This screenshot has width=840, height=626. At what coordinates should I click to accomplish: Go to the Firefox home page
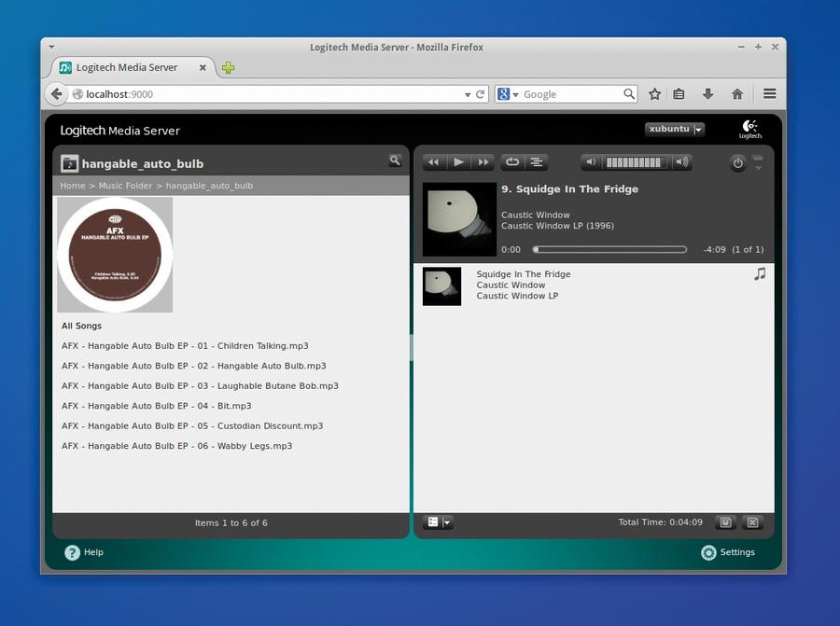(x=737, y=94)
